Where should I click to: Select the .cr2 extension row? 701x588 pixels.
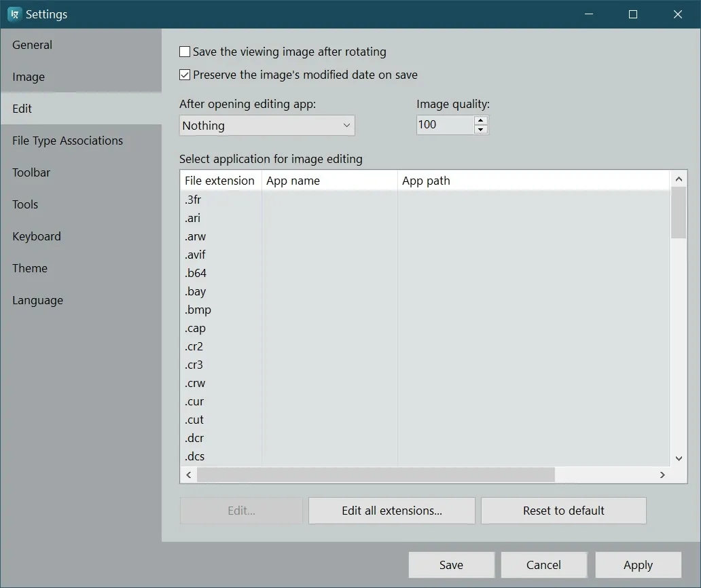[425, 346]
